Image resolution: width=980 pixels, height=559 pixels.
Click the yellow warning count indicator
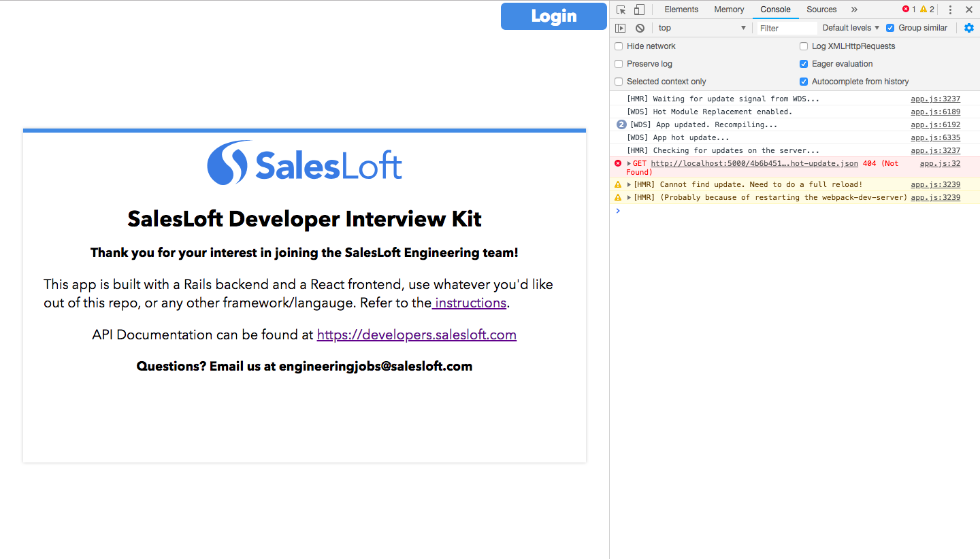(x=927, y=10)
